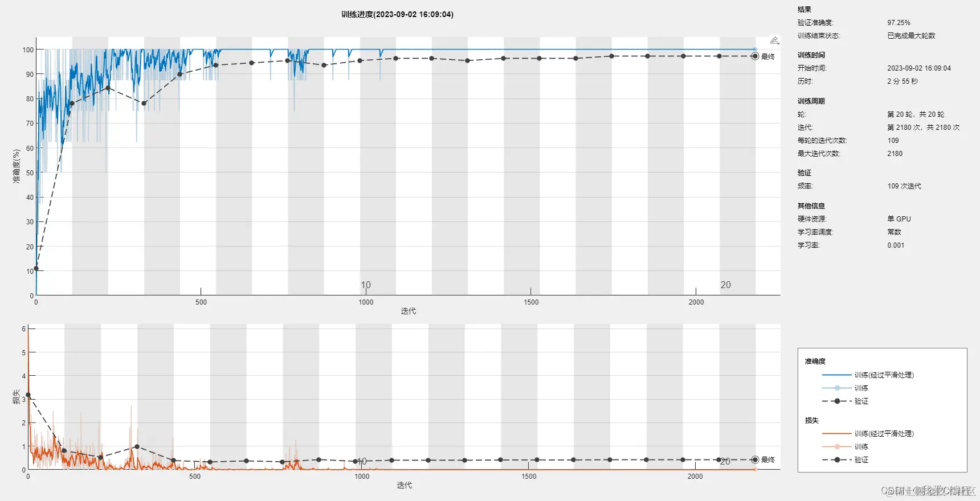This screenshot has height=501, width=980.
Task: Click the 准确度(%) y-axis label
Action: (x=17, y=166)
